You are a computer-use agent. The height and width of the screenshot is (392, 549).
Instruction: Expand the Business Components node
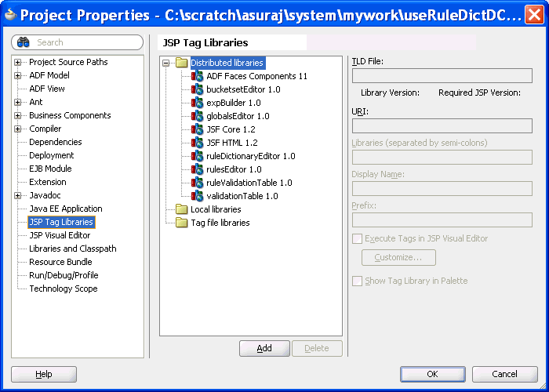coord(17,115)
